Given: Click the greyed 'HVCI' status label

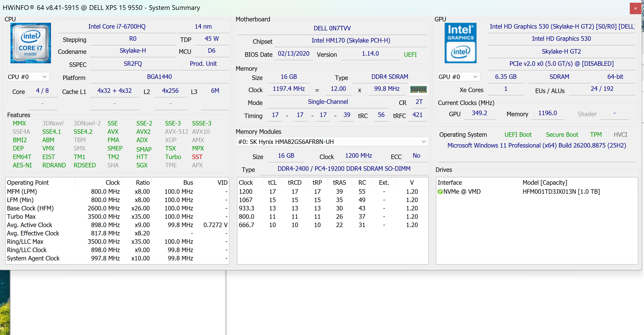Looking at the screenshot, I should coord(620,134).
